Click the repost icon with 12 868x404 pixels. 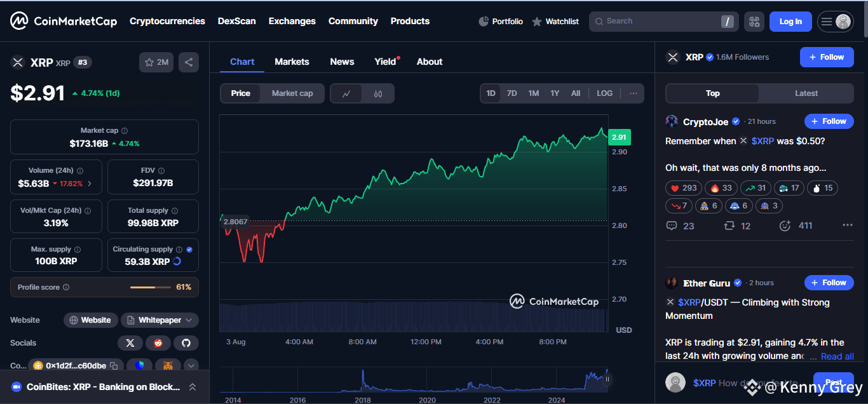[x=730, y=226]
